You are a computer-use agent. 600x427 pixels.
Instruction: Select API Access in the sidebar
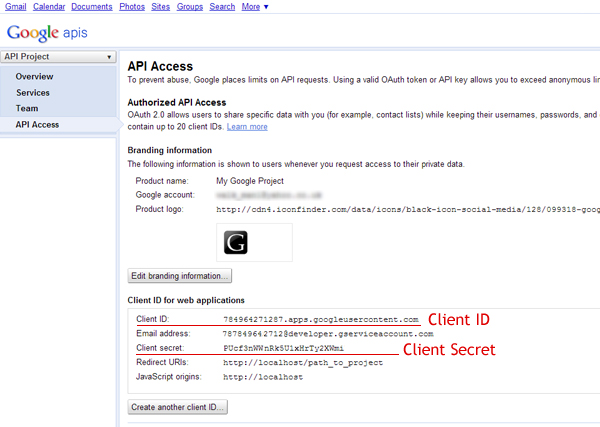pos(37,125)
